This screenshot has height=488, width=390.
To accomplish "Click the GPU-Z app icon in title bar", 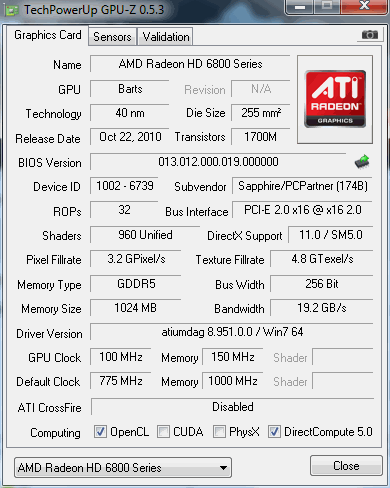I will pyautogui.click(x=12, y=10).
